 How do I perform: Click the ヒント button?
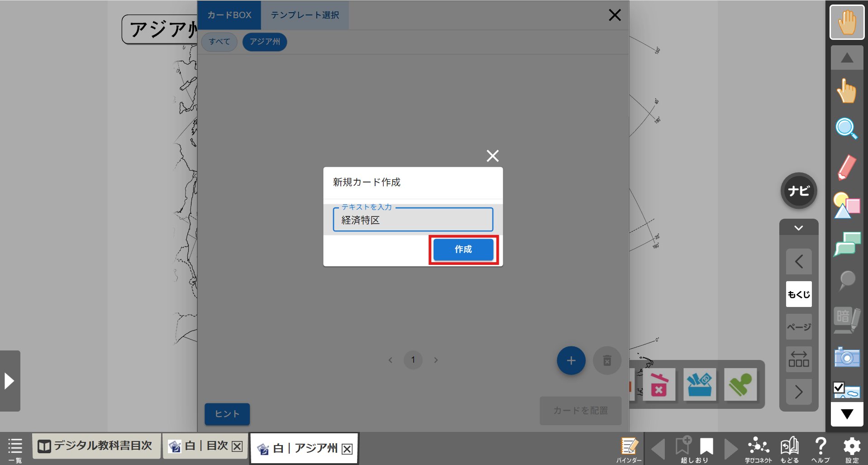(227, 414)
